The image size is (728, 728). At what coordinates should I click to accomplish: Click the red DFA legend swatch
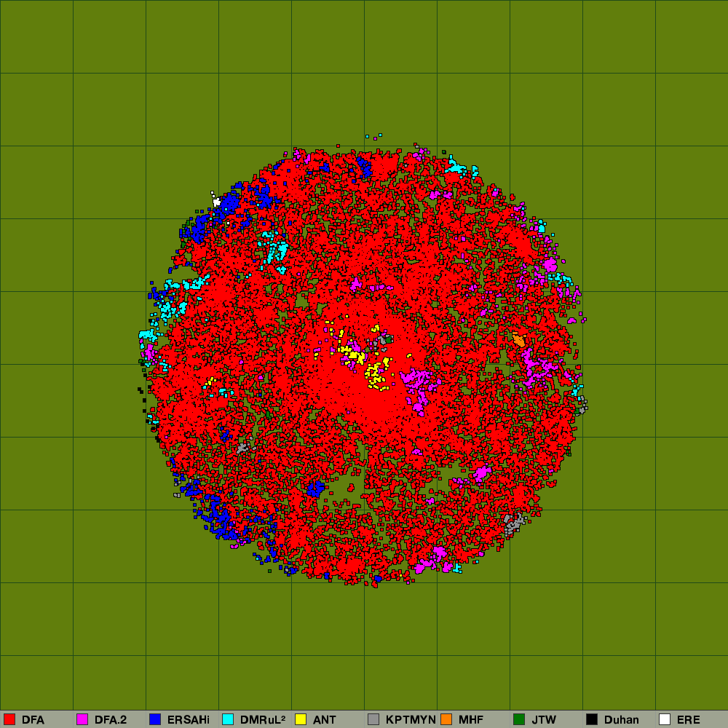(x=9, y=719)
